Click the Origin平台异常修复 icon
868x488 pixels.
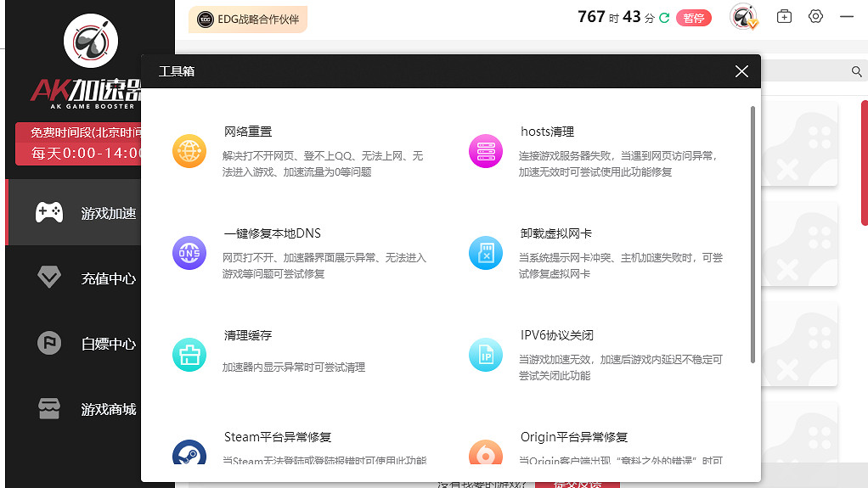(x=486, y=452)
